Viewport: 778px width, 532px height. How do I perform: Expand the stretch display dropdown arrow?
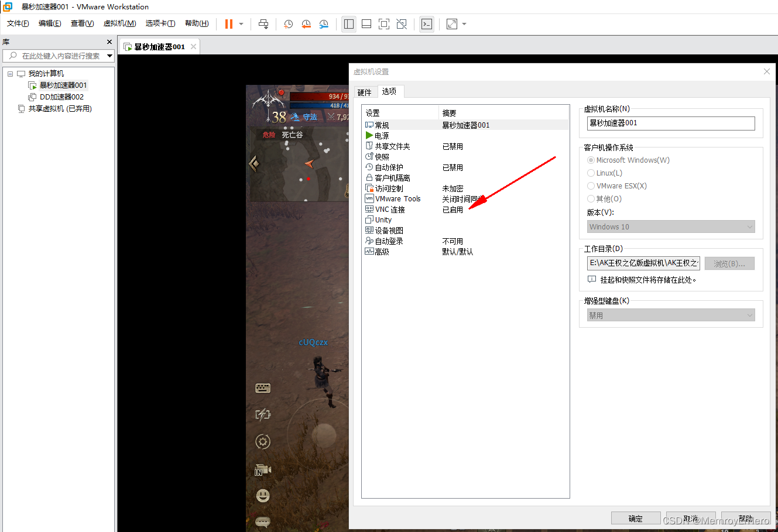(x=464, y=24)
